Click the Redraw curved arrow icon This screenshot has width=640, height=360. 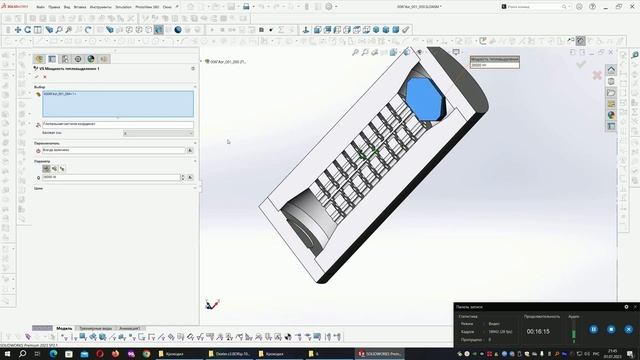pos(88,30)
